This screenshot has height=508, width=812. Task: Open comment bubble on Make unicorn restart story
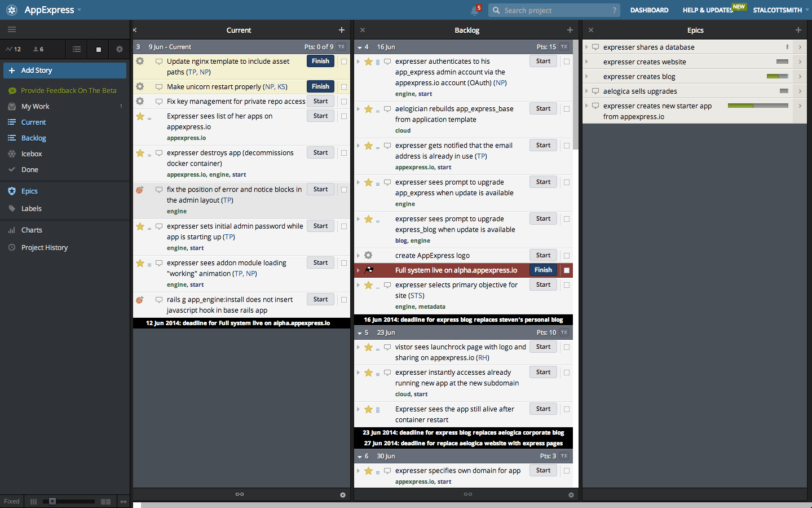[x=159, y=87]
